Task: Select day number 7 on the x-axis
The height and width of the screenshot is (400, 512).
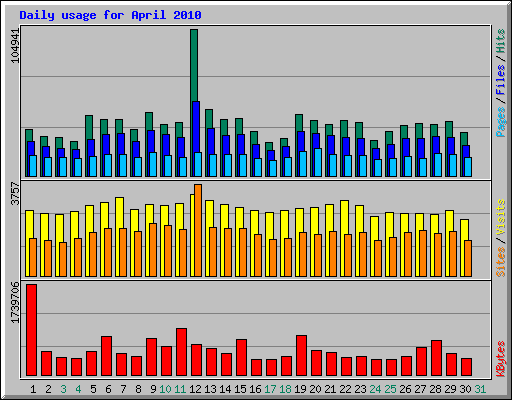Action: pyautogui.click(x=123, y=389)
